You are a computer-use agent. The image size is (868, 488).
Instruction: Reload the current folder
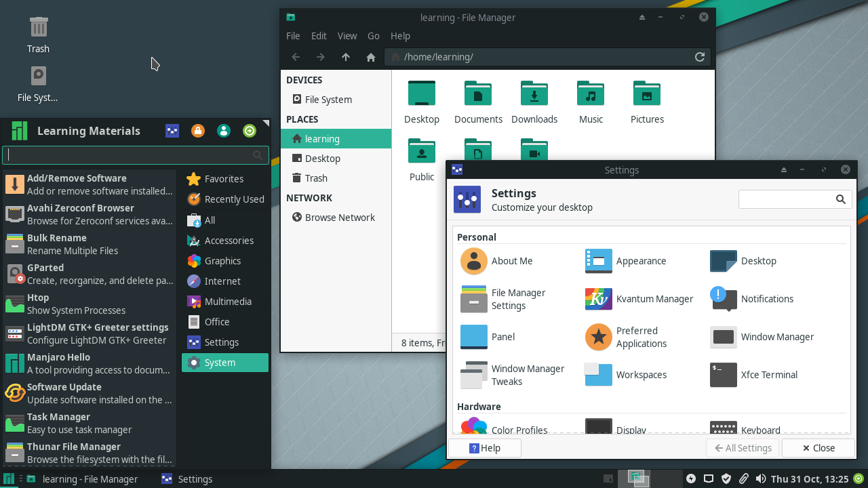pyautogui.click(x=700, y=57)
